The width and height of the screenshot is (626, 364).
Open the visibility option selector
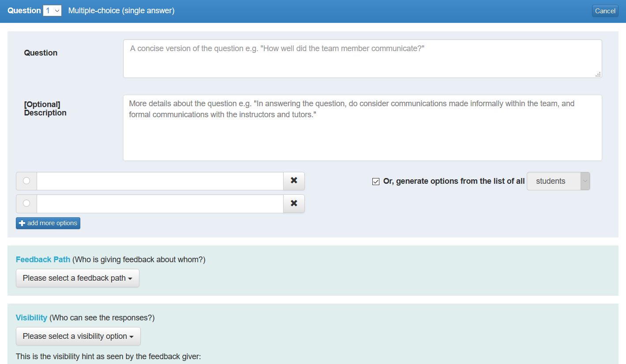[x=78, y=336]
